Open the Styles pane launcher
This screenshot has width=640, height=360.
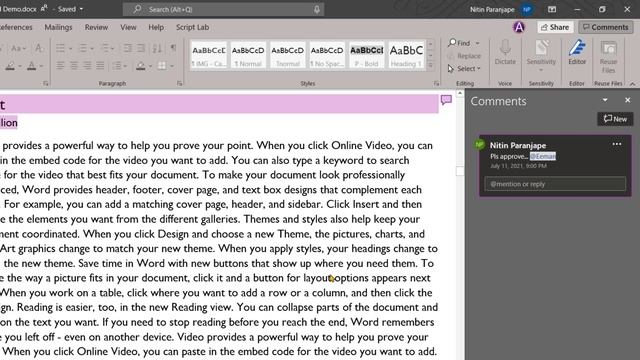pos(436,83)
